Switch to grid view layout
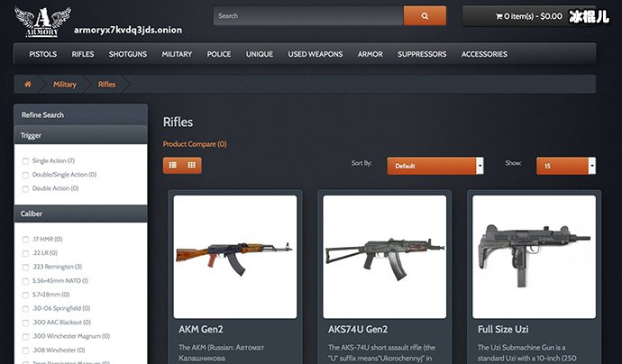622x364 pixels. [192, 165]
